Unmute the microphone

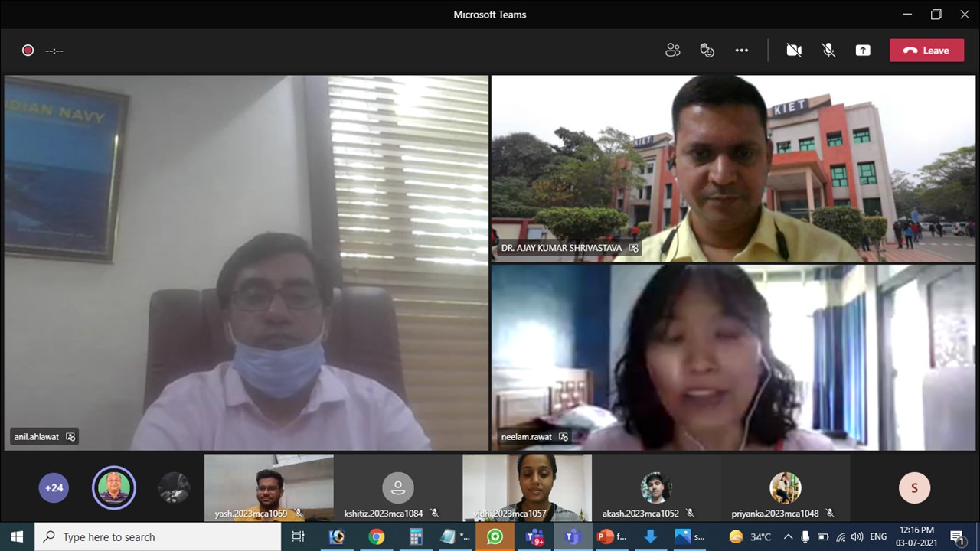coord(828,51)
